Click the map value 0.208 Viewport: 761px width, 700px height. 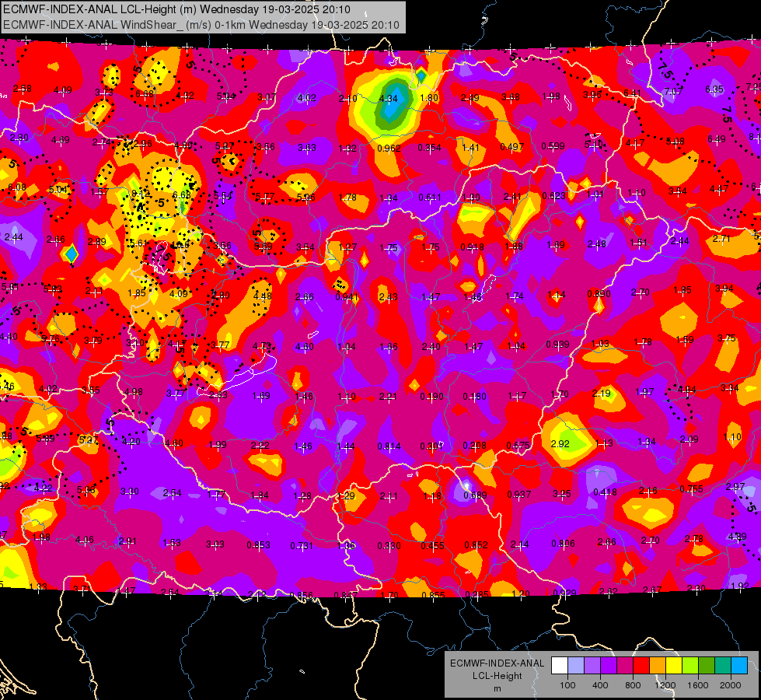pos(475,446)
